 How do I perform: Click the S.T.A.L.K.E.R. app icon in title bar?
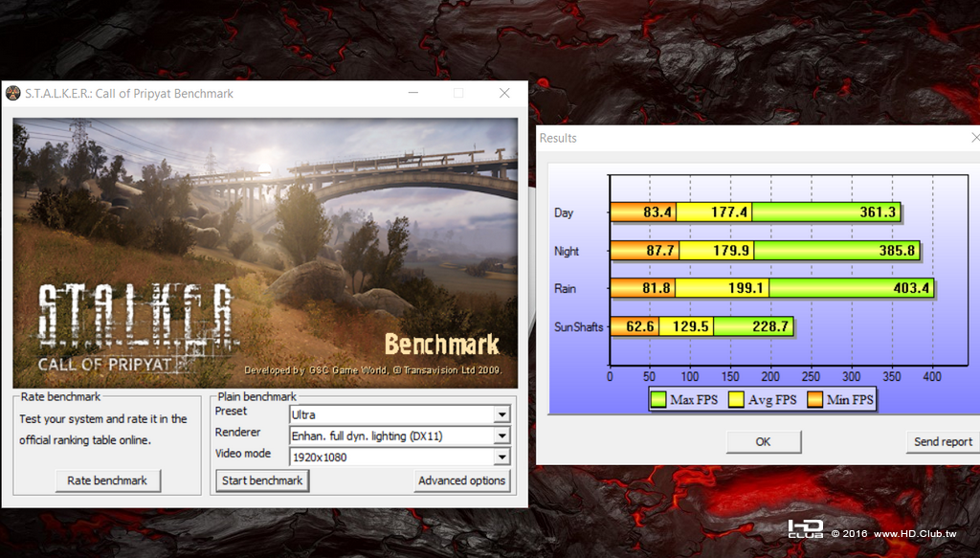[12, 94]
